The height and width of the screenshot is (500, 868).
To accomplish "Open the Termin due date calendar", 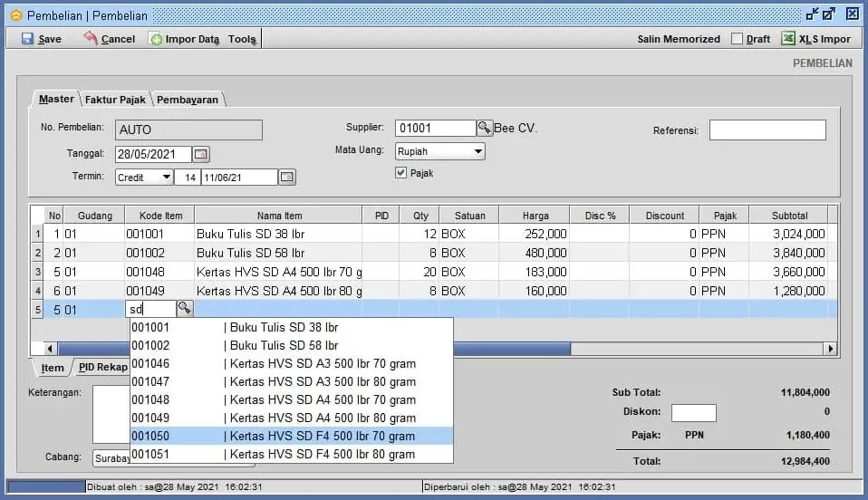I will coord(286,178).
